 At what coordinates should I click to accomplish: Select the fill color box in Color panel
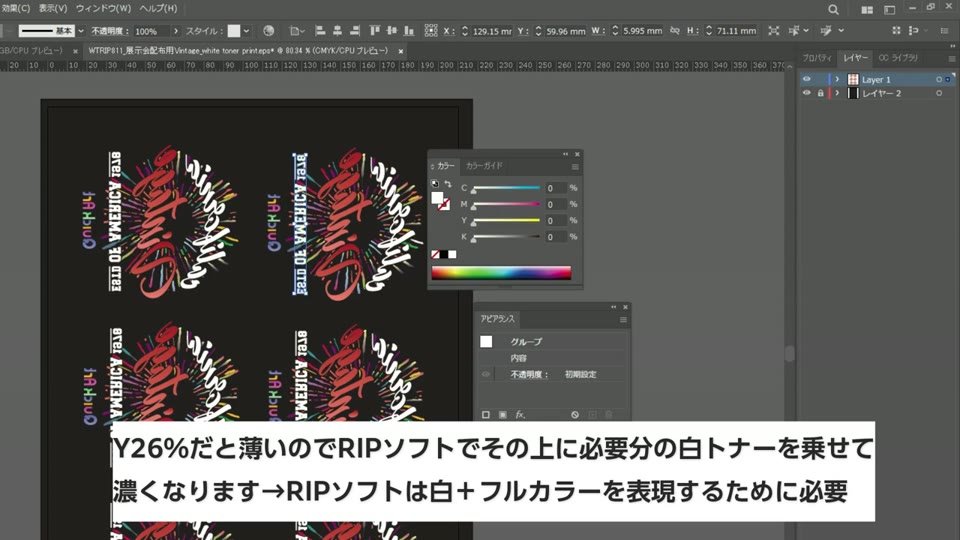point(437,198)
